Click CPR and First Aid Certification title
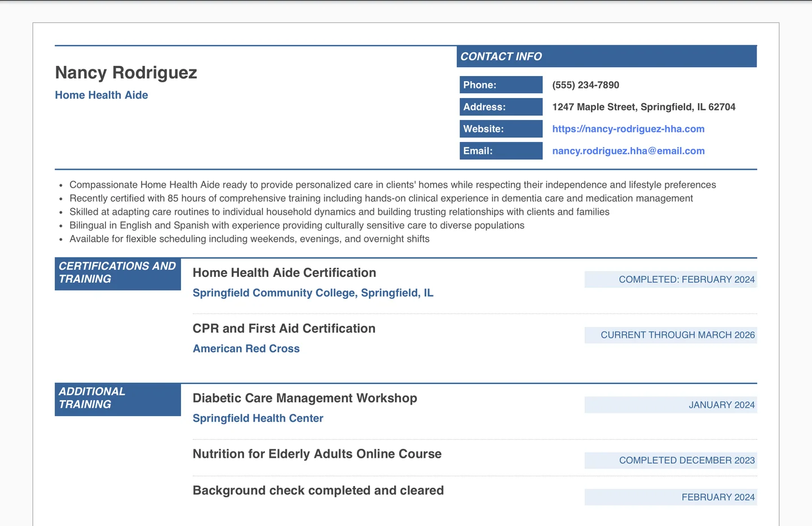Image resolution: width=812 pixels, height=526 pixels. [284, 329]
